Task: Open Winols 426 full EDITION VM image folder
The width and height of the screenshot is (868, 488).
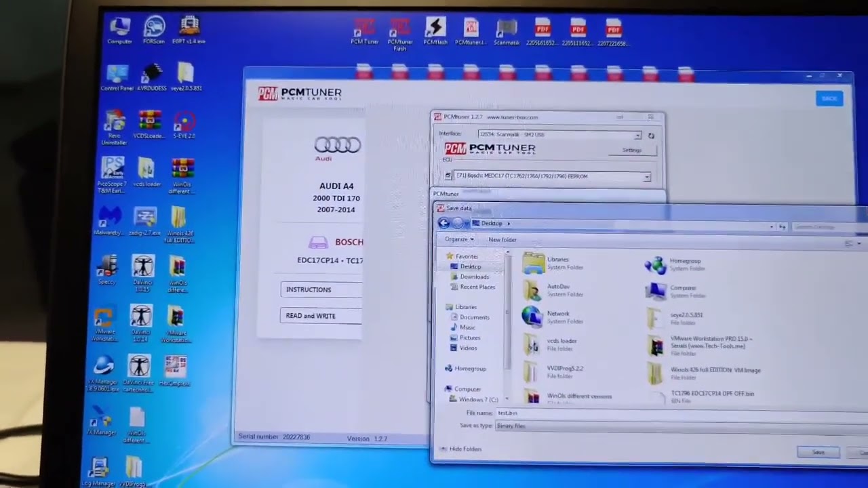Action: click(x=704, y=373)
